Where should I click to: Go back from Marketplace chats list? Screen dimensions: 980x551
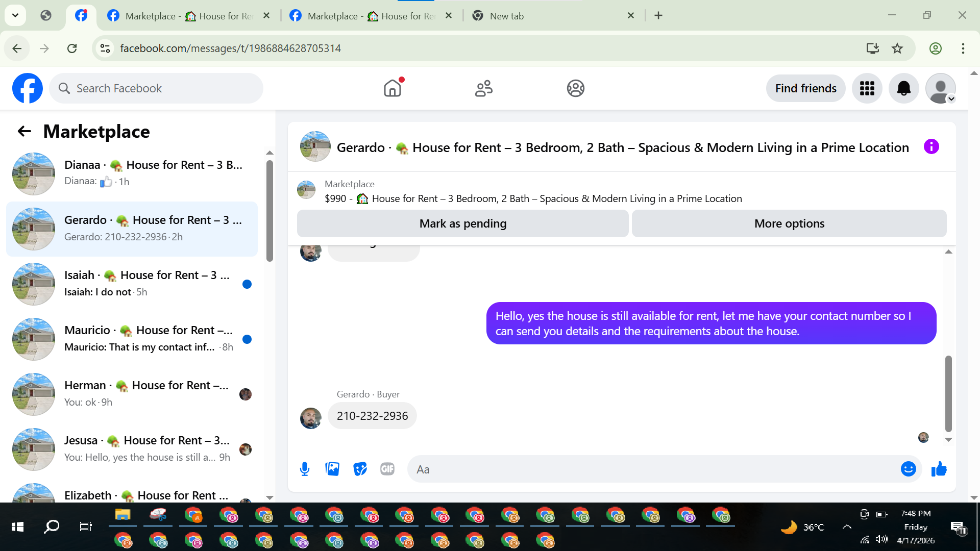pos(24,132)
